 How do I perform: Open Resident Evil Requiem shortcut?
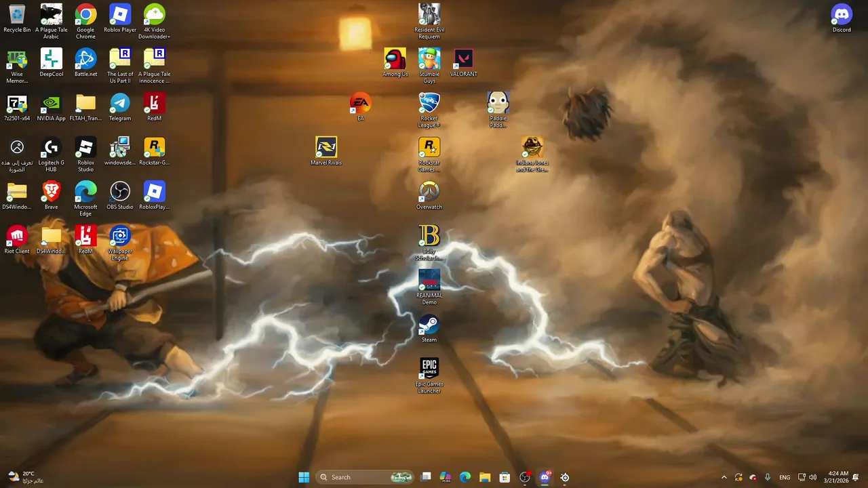[429, 21]
